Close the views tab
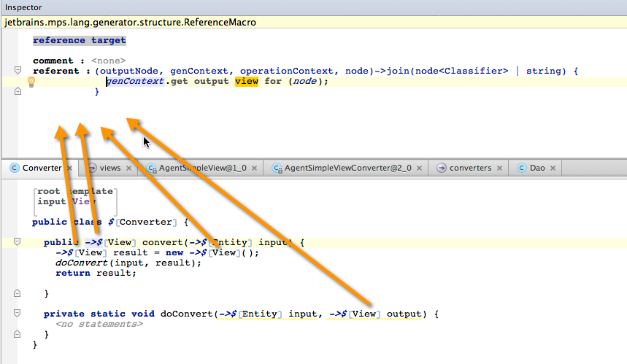627x364 pixels. tap(128, 168)
